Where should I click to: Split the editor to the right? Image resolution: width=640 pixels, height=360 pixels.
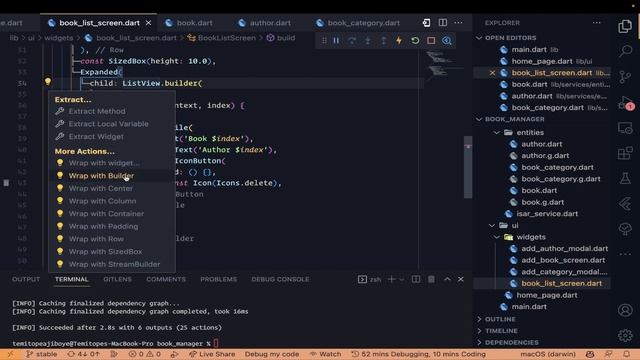coord(442,23)
